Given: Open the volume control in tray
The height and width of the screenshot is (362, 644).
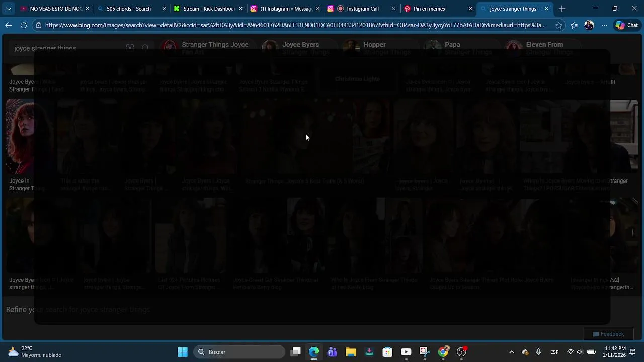Looking at the screenshot, I should (580, 352).
